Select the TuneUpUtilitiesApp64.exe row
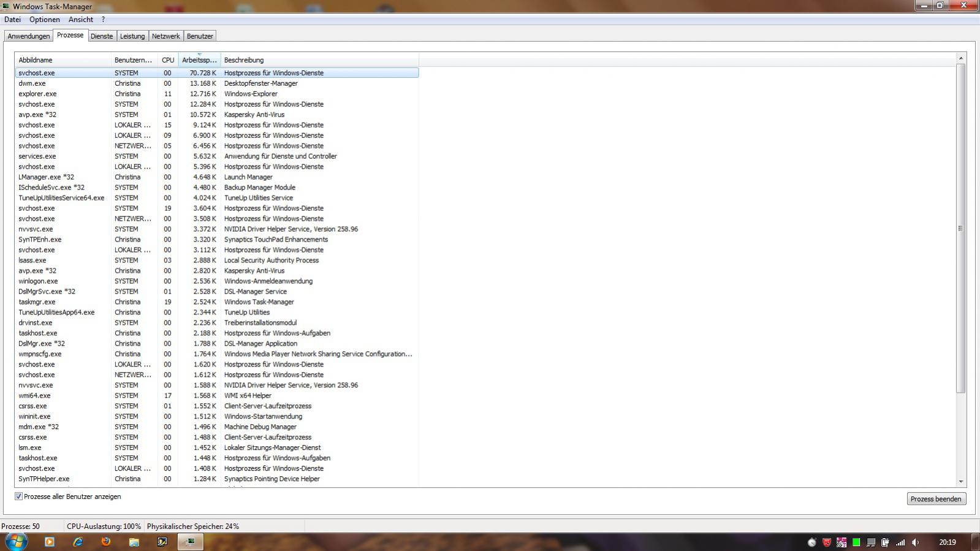The width and height of the screenshot is (980, 551). 216,313
